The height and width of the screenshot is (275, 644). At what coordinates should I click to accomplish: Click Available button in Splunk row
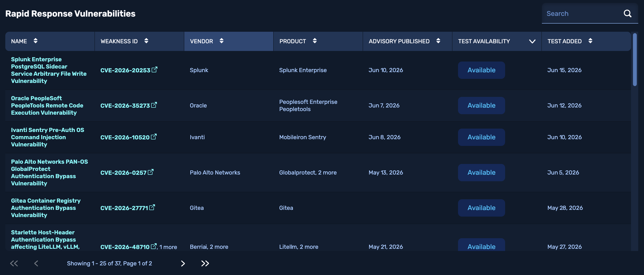pos(481,70)
